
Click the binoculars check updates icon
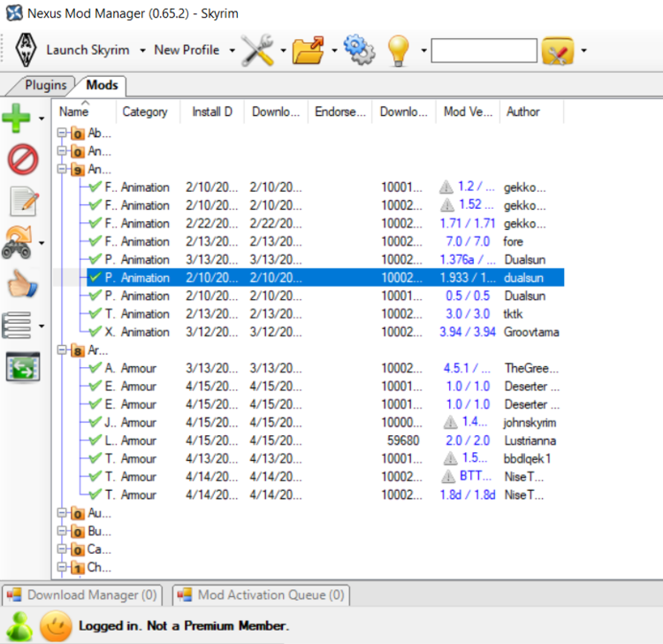click(18, 242)
